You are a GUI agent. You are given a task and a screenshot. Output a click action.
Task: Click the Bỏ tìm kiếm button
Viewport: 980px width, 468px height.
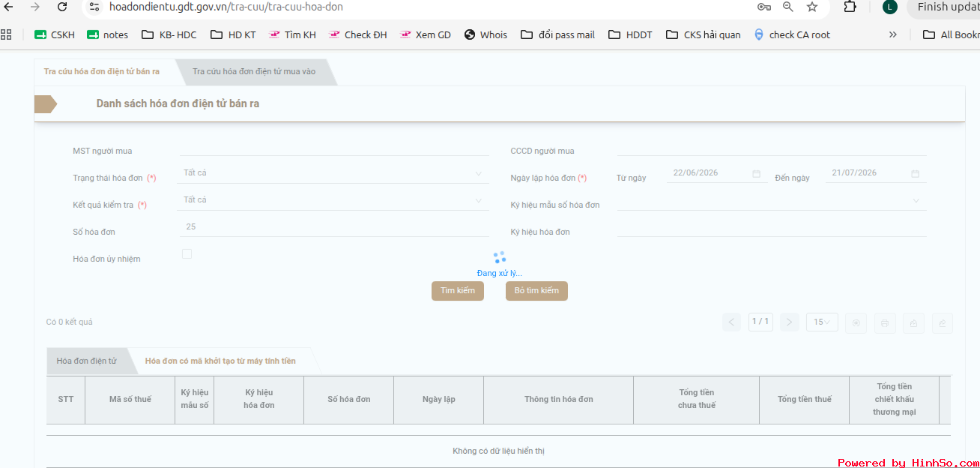[536, 291]
